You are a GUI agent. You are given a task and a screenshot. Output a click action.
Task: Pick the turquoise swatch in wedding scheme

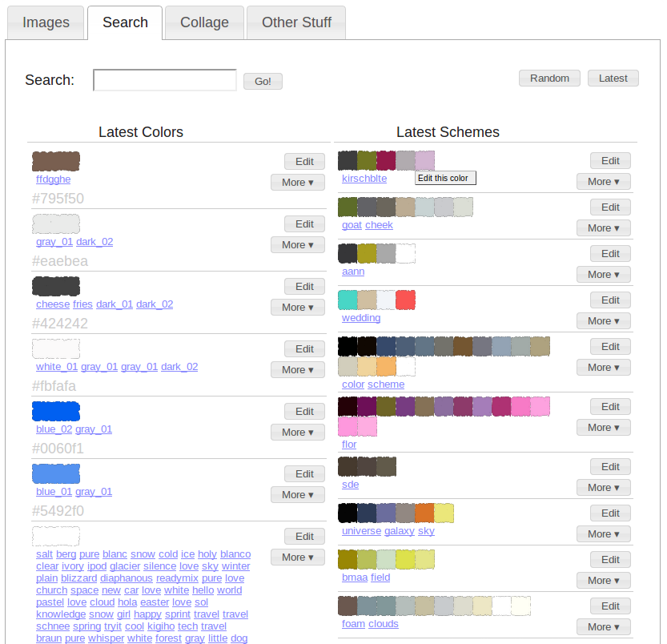[348, 300]
